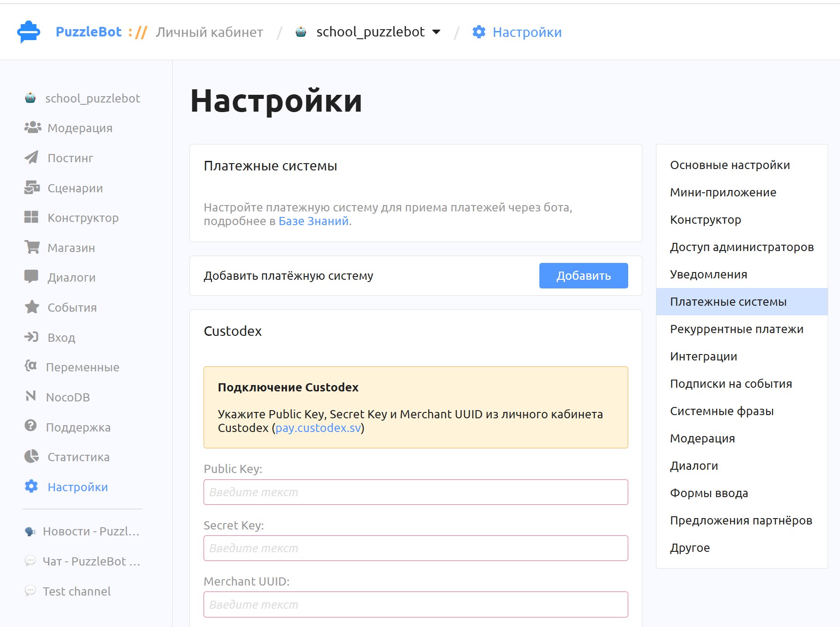Click the Постинг paper plane icon

point(31,158)
